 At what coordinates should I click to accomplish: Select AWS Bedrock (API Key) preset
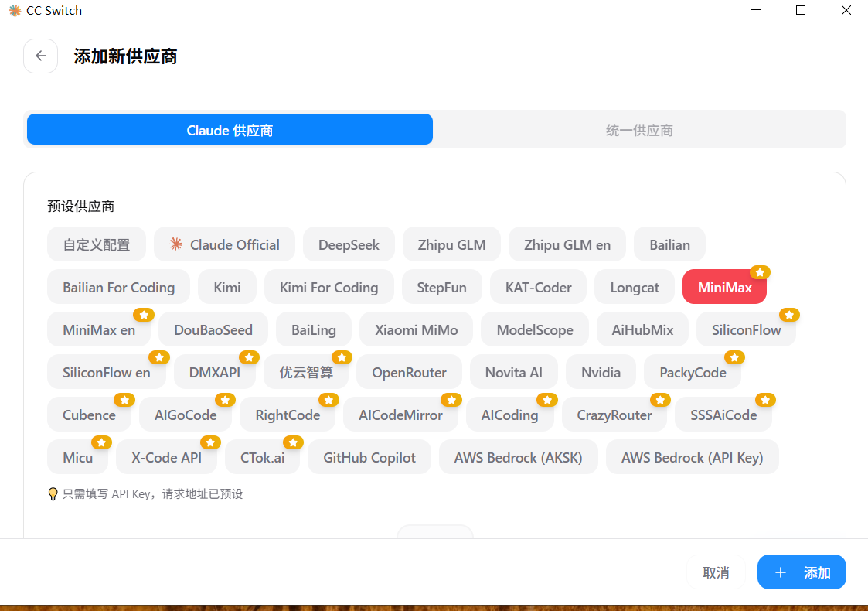point(692,458)
